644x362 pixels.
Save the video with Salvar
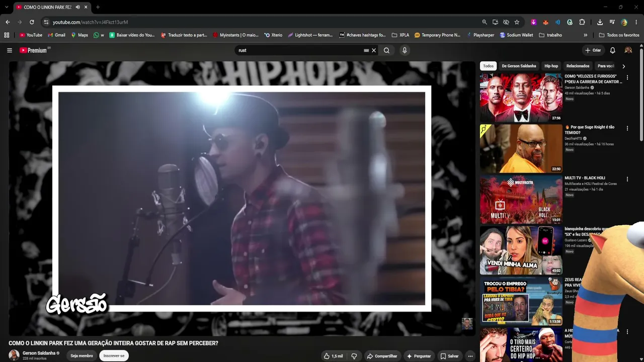(x=450, y=356)
